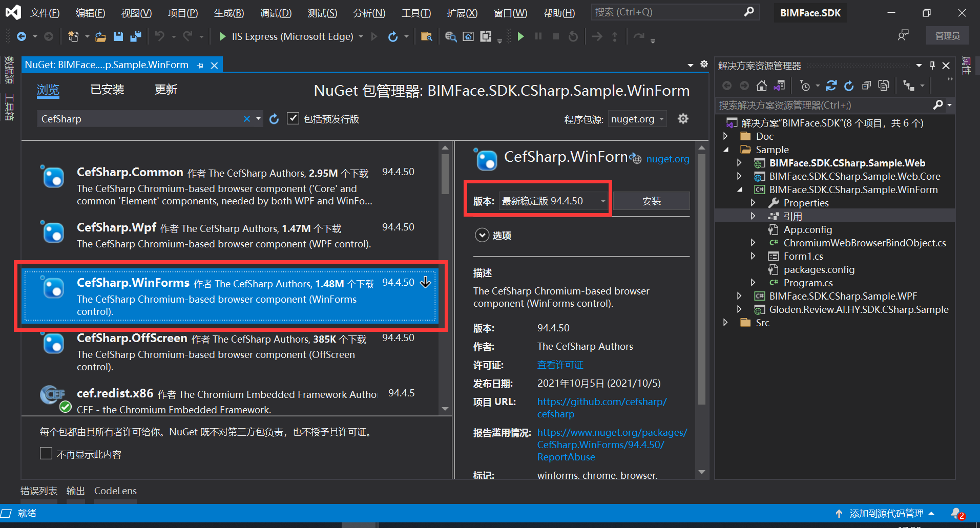Open the package source nuget.org dropdown
The height and width of the screenshot is (528, 980).
click(x=638, y=119)
